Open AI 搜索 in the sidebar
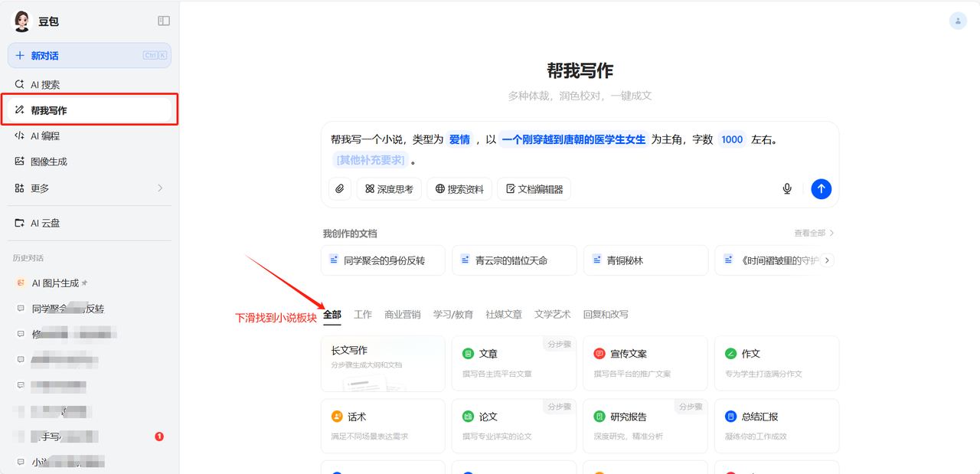Image resolution: width=980 pixels, height=474 pixels. [90, 84]
